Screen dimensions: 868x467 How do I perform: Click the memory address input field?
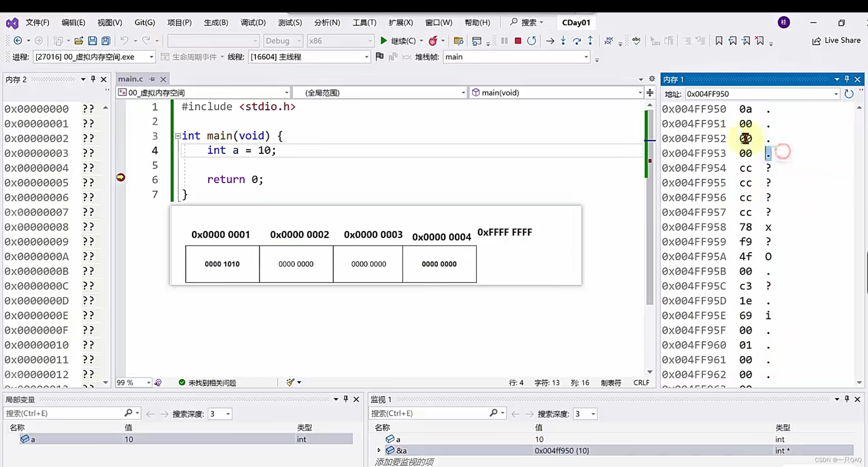click(x=757, y=94)
